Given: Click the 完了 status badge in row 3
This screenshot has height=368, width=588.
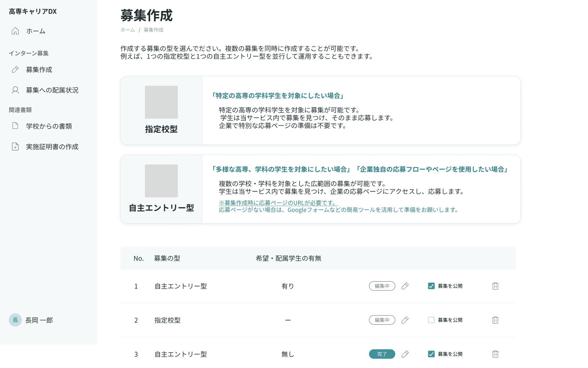Looking at the screenshot, I should (382, 354).
